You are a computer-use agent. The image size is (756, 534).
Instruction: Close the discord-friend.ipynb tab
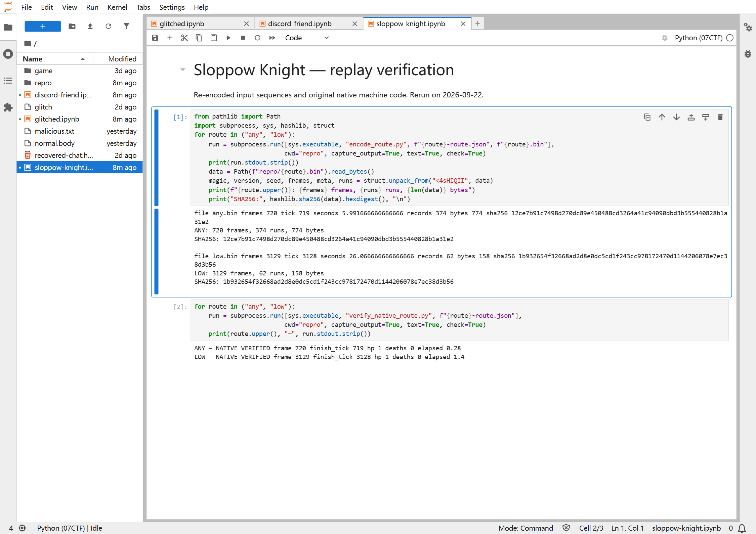[x=354, y=24]
